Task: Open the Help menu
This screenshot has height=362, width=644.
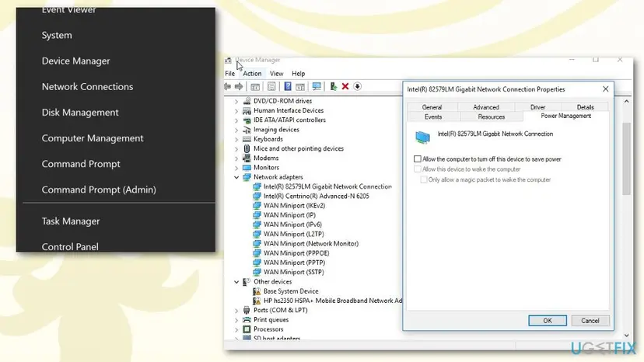Action: point(298,74)
